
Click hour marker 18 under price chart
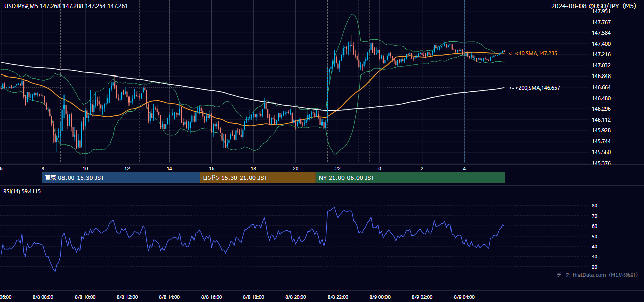(253, 168)
